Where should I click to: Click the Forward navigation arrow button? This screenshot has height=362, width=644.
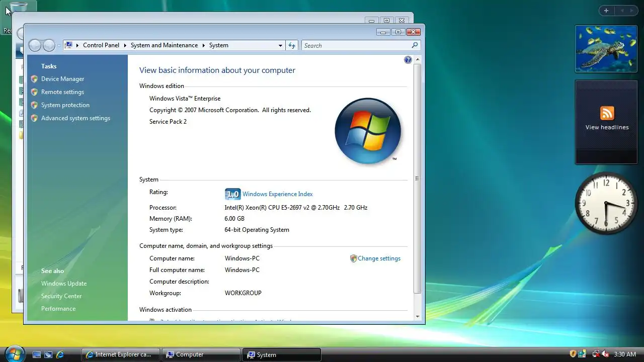49,45
